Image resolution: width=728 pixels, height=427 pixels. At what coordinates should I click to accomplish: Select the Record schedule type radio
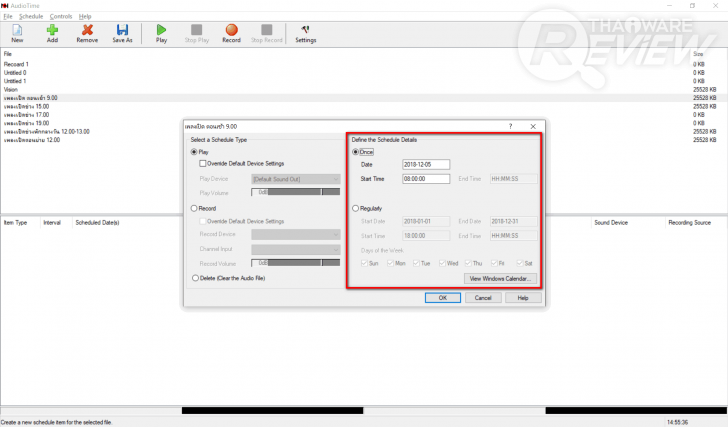[x=194, y=208]
